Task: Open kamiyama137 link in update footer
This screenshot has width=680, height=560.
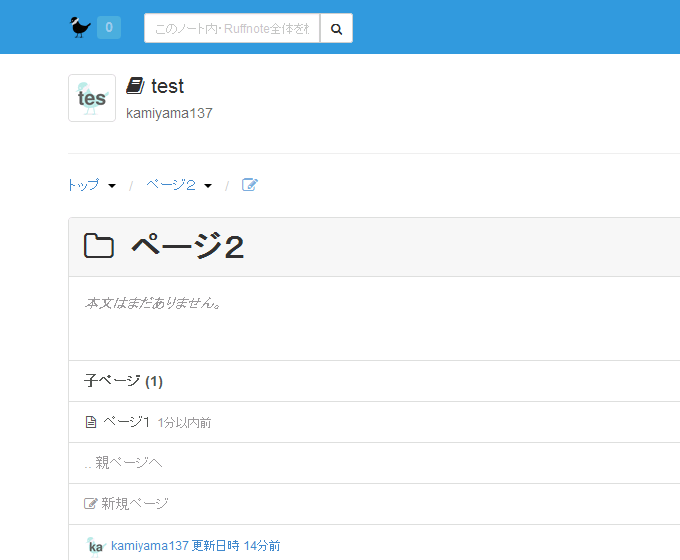Action: coord(150,546)
